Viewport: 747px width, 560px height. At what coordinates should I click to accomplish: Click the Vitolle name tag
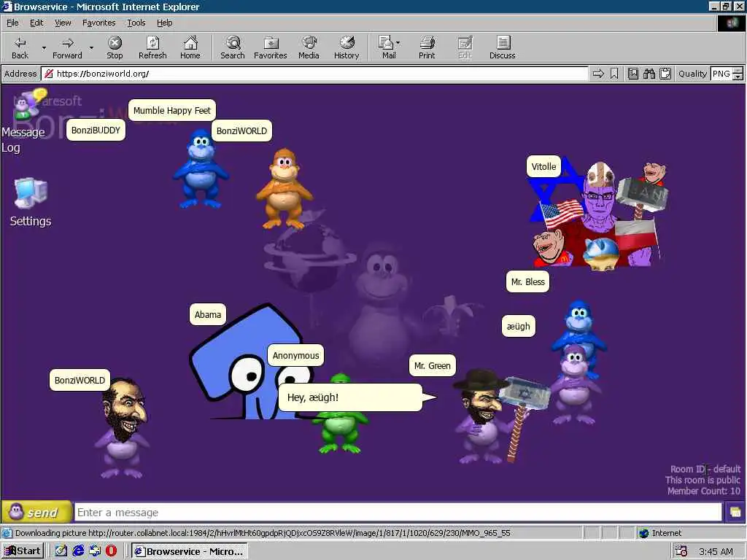543,167
